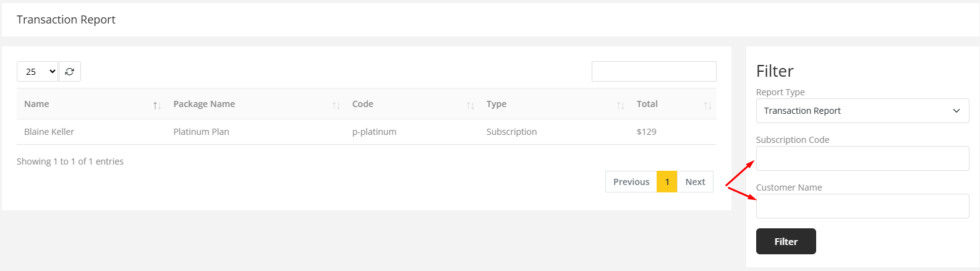Viewport: 980px width, 271px height.
Task: Click the $129 total cell
Action: tap(646, 132)
